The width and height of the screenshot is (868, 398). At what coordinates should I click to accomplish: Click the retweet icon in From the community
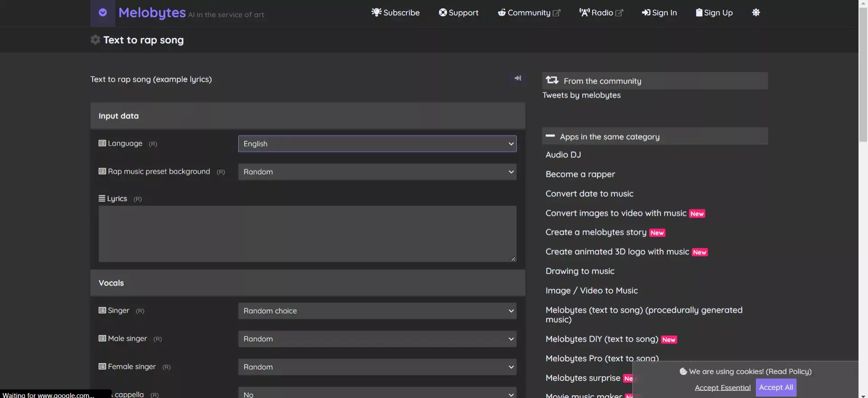(x=552, y=81)
